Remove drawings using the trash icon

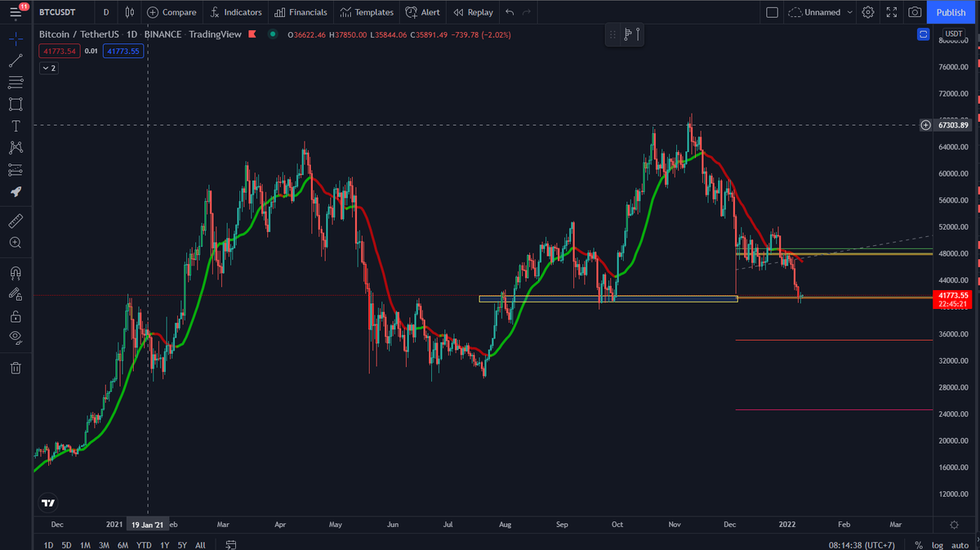pos(16,368)
